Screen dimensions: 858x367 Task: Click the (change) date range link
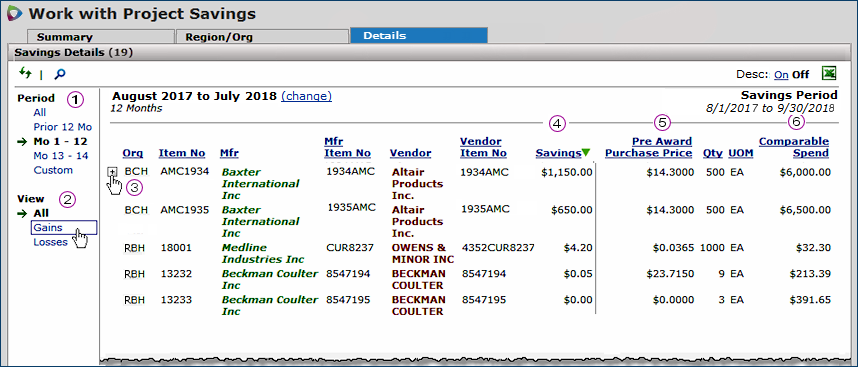point(306,96)
